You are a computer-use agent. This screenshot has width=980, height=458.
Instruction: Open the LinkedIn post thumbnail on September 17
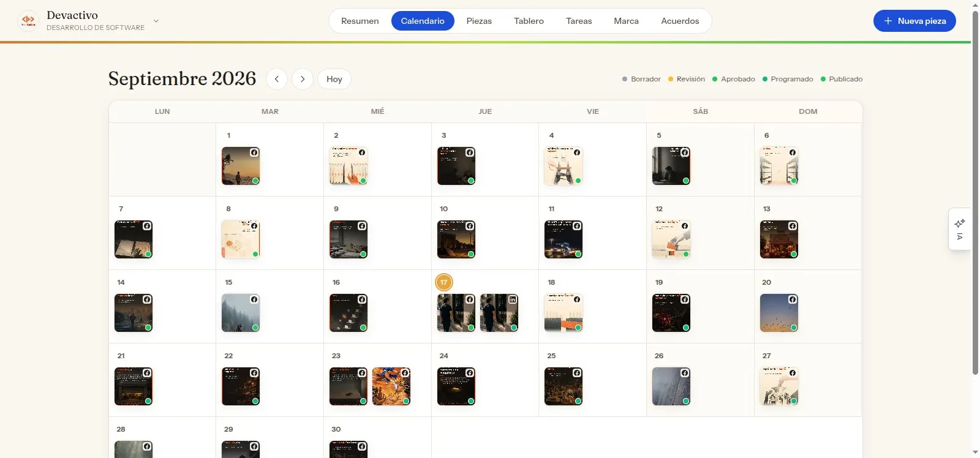[499, 313]
